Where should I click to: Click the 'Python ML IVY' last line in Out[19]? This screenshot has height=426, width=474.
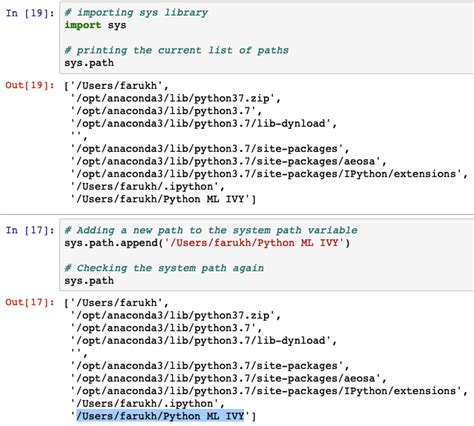click(163, 199)
